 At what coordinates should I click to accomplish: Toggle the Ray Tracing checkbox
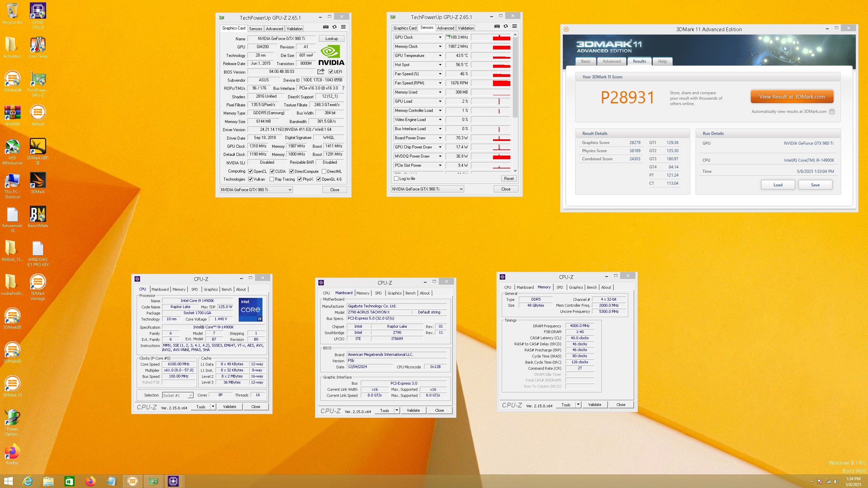(x=272, y=179)
